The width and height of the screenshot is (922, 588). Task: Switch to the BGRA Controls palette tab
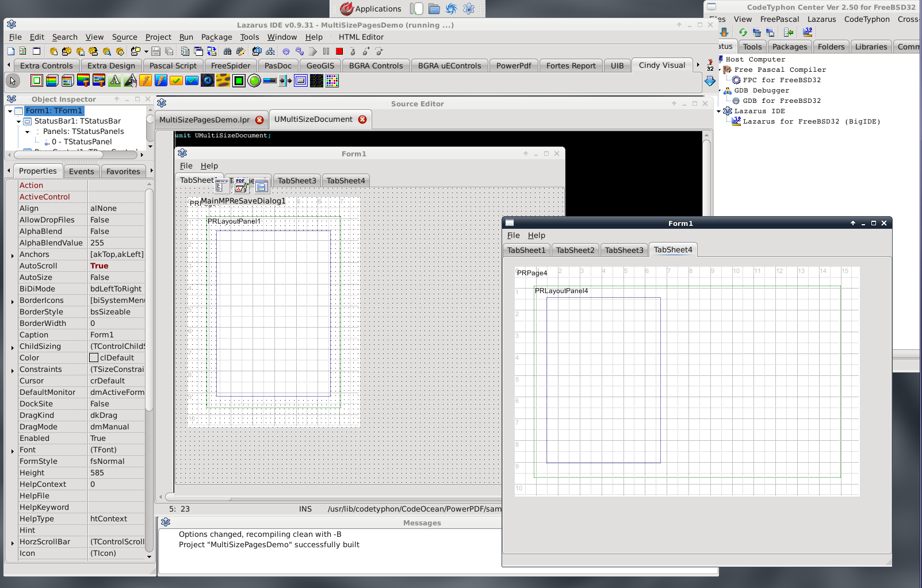point(376,66)
